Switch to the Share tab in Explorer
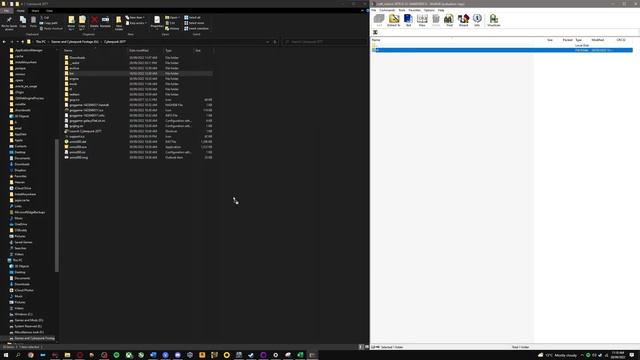 tap(36, 11)
